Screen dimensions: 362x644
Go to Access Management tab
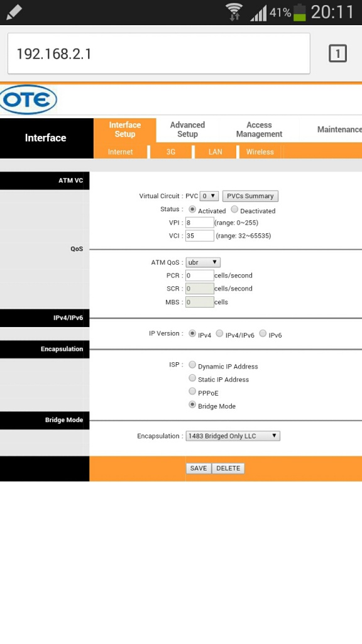coord(259,130)
